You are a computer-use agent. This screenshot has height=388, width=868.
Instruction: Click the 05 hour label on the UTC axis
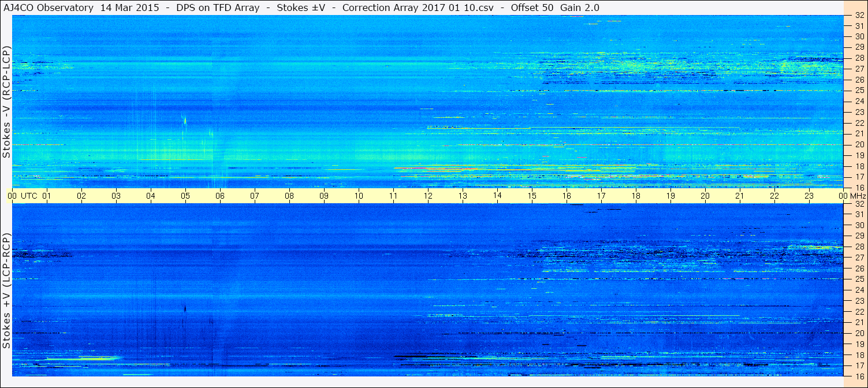coord(185,196)
